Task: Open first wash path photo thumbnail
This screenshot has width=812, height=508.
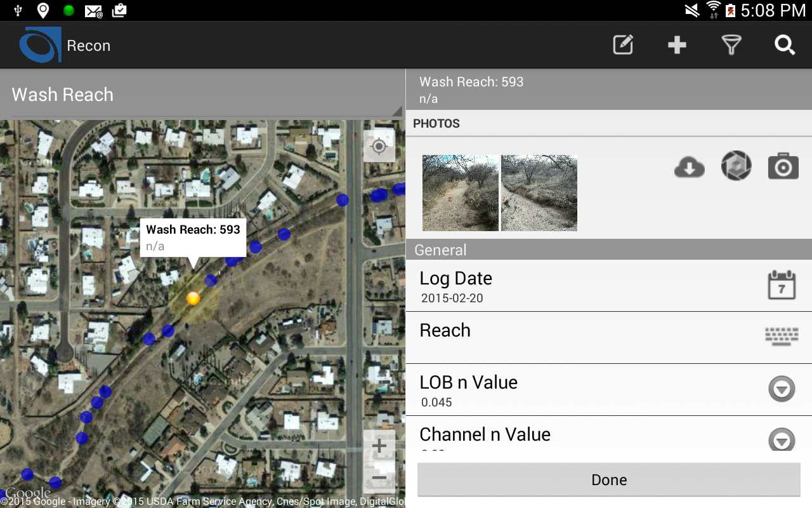Action: tap(461, 193)
